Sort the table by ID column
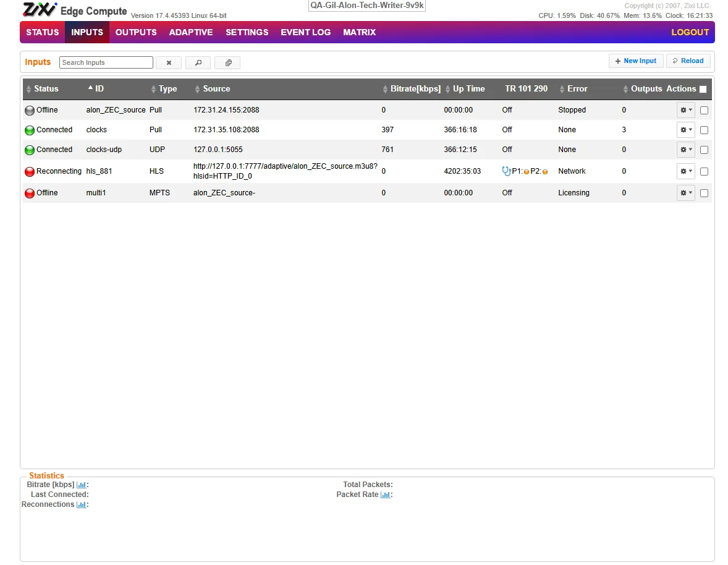The width and height of the screenshot is (728, 565). (96, 88)
